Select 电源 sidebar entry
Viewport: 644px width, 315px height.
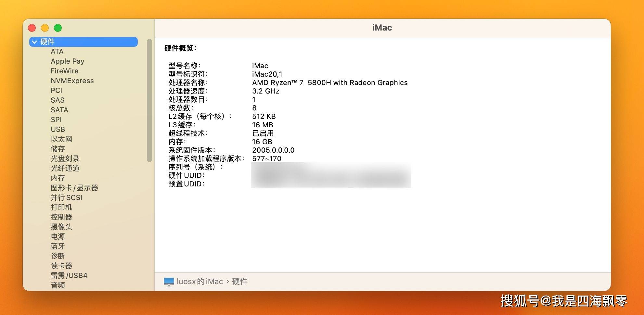coord(58,237)
